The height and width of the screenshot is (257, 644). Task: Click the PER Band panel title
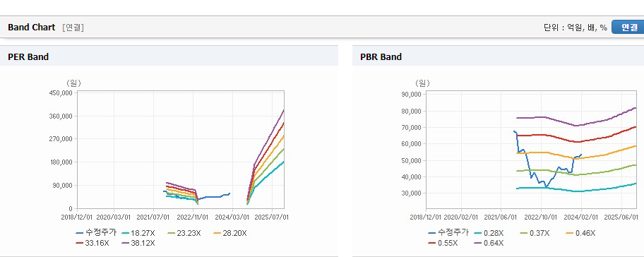pos(28,57)
